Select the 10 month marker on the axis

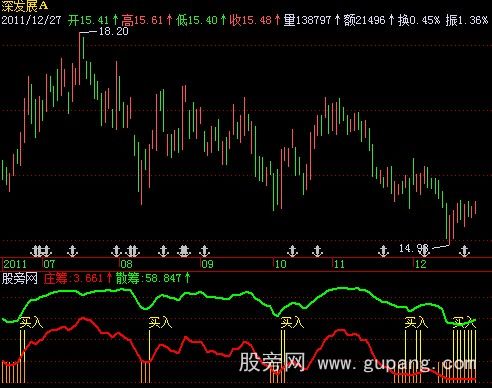point(281,264)
